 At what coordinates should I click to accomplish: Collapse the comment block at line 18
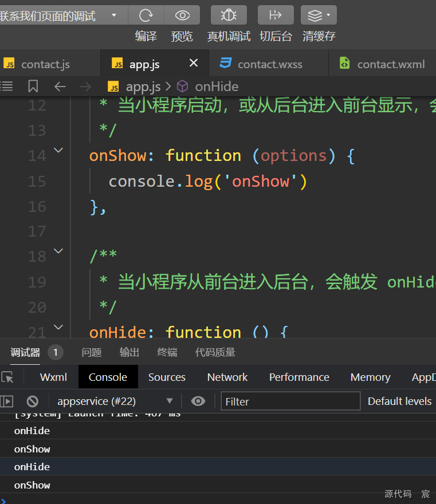(x=58, y=251)
